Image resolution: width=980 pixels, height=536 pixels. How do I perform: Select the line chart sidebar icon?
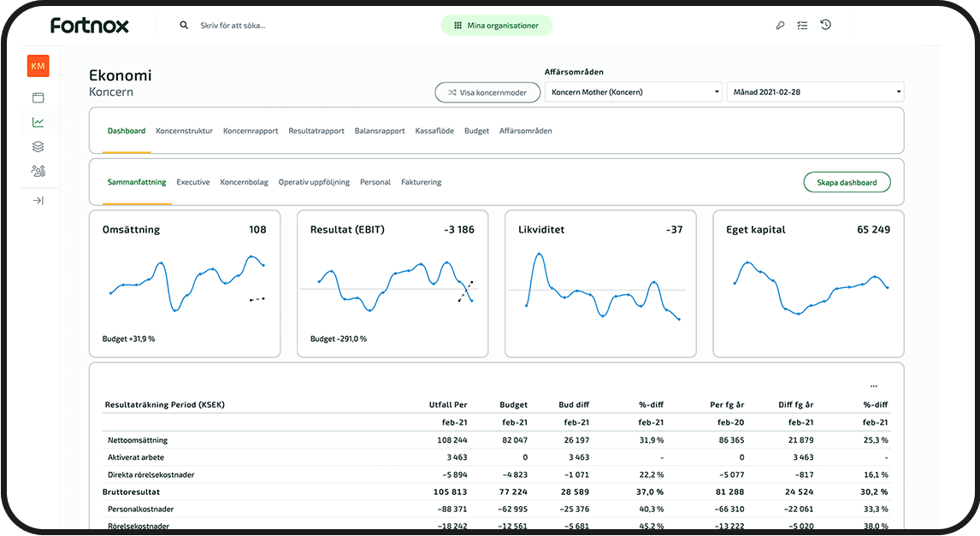[x=38, y=122]
